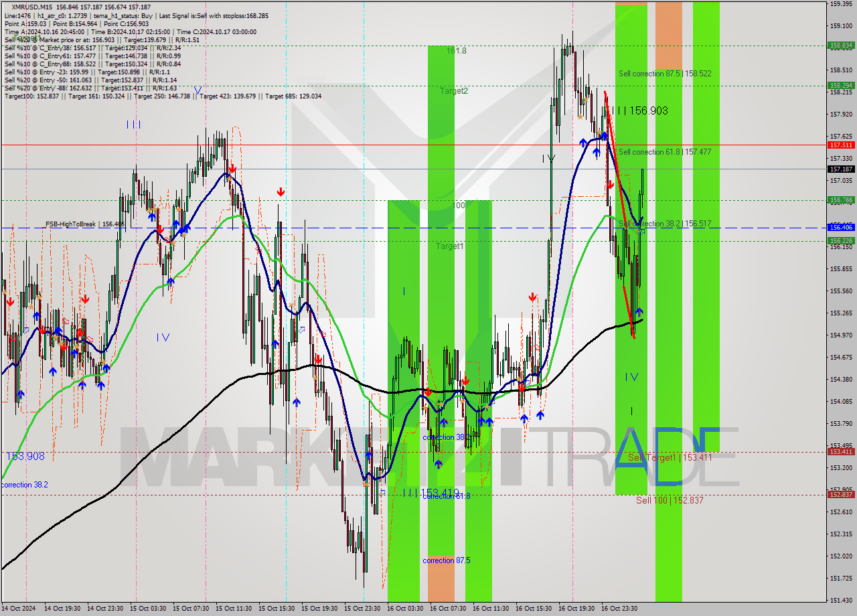
Task: Click the 'Target2' label on green zone
Action: point(454,91)
